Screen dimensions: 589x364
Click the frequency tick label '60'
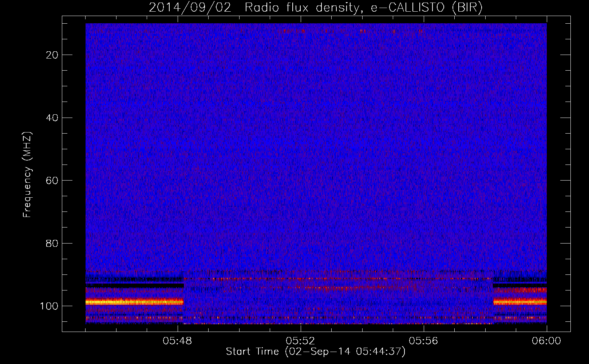point(52,181)
